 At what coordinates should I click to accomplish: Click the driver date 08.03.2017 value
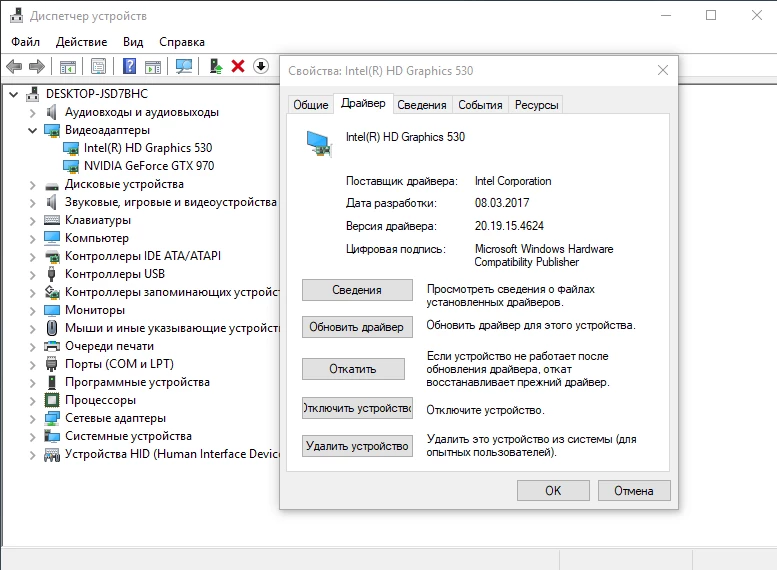[x=501, y=203]
